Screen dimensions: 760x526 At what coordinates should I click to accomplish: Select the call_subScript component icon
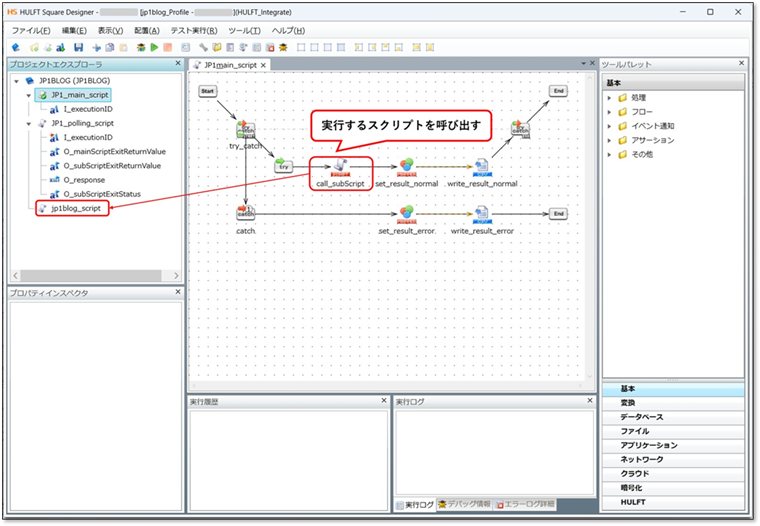(338, 166)
